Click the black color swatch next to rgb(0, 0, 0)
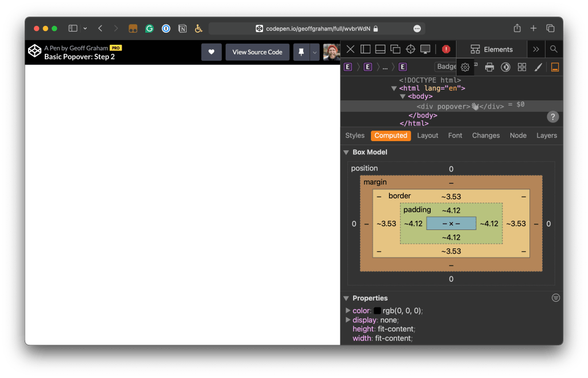This screenshot has width=588, height=378. (x=377, y=310)
